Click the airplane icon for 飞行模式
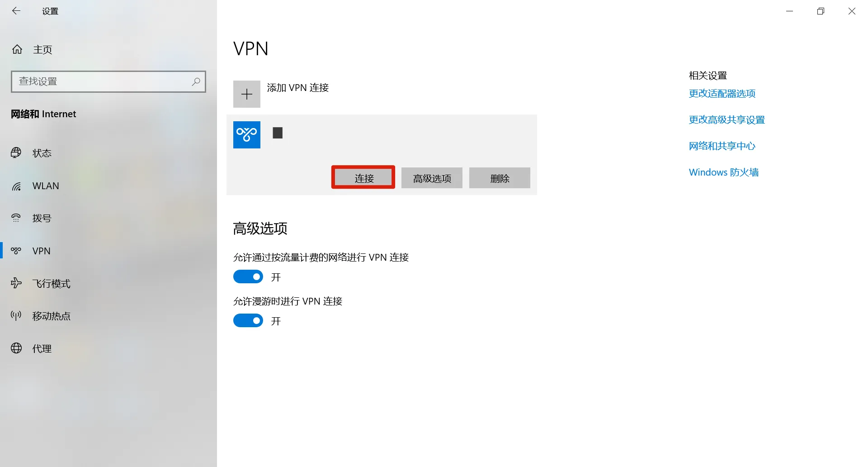This screenshot has height=467, width=868. [16, 283]
